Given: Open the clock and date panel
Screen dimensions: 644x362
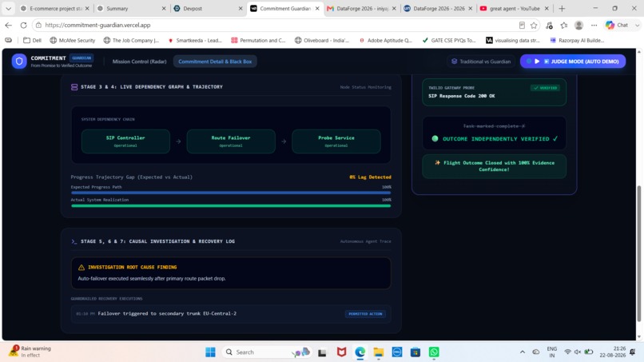Looking at the screenshot, I should 612,352.
